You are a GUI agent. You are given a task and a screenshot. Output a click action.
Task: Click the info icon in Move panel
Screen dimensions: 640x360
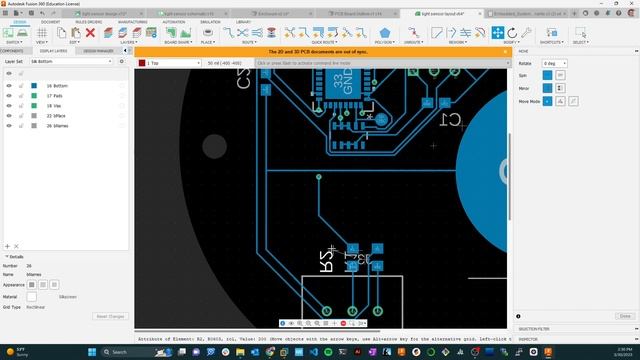(518, 316)
